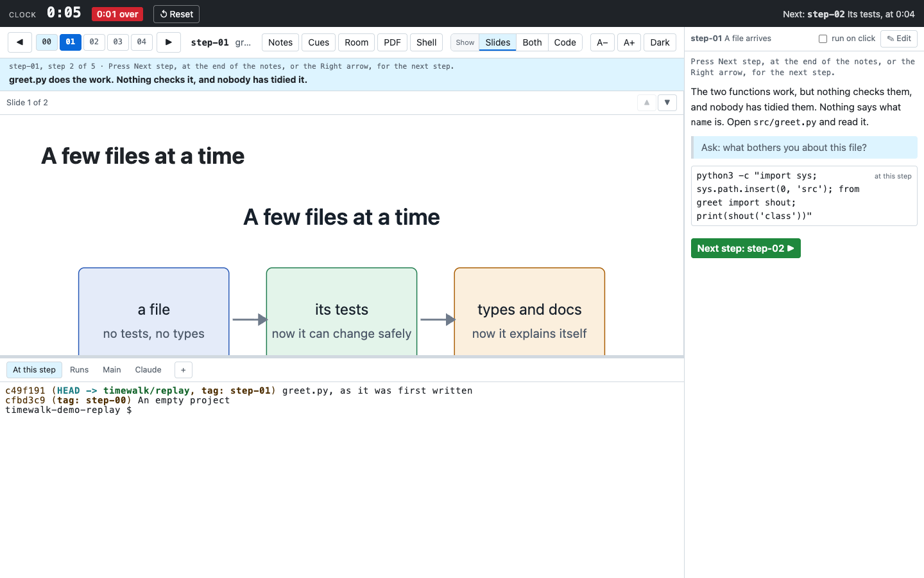Jump to step 00
The height and width of the screenshot is (578, 924).
click(x=47, y=42)
